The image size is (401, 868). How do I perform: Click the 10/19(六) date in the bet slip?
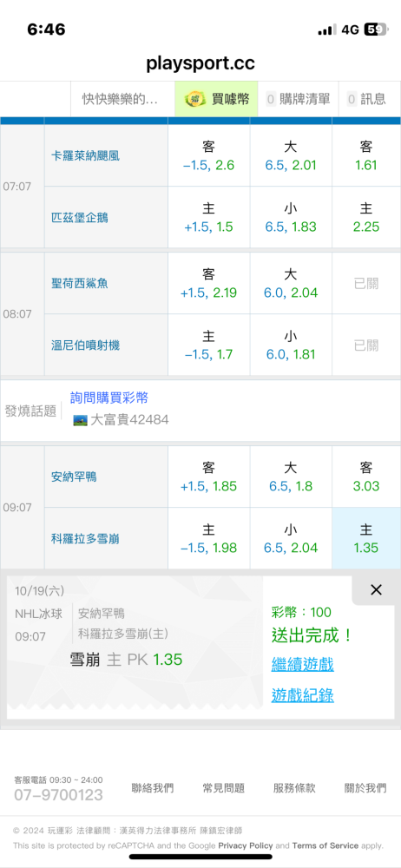point(39,590)
